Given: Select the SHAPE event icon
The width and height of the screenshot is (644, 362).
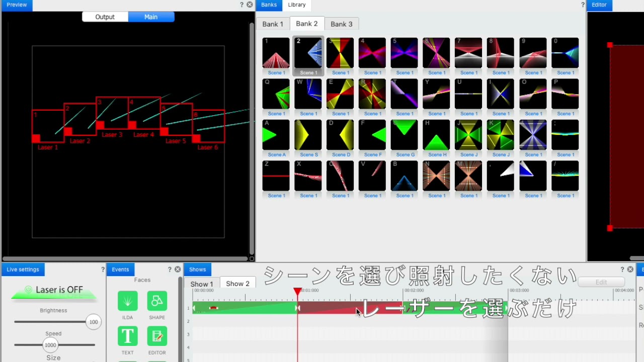Looking at the screenshot, I should tap(157, 301).
